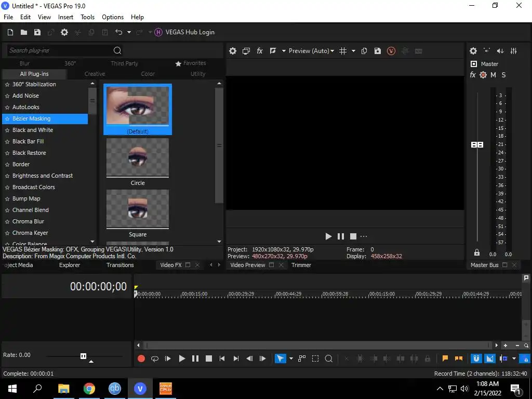Open Video Output FX in preview toolbar
This screenshot has width=532, height=399.
click(x=260, y=51)
